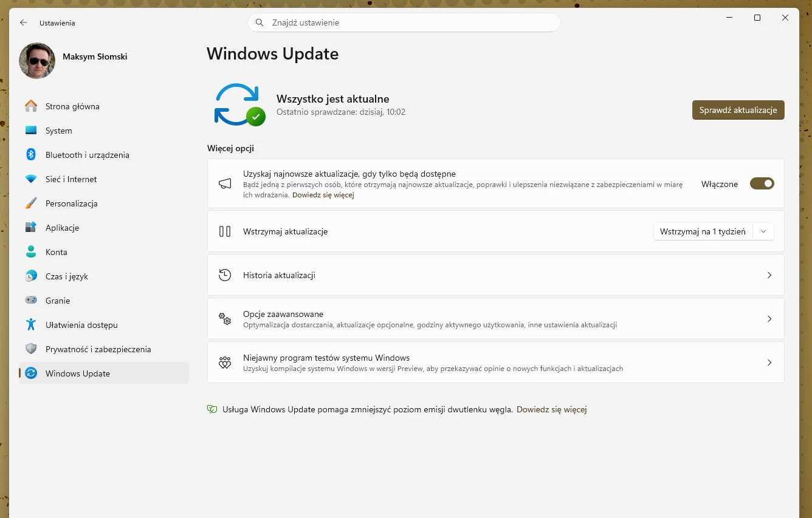Open Czas i język settings
Screen dimensions: 812x518
[104, 276]
